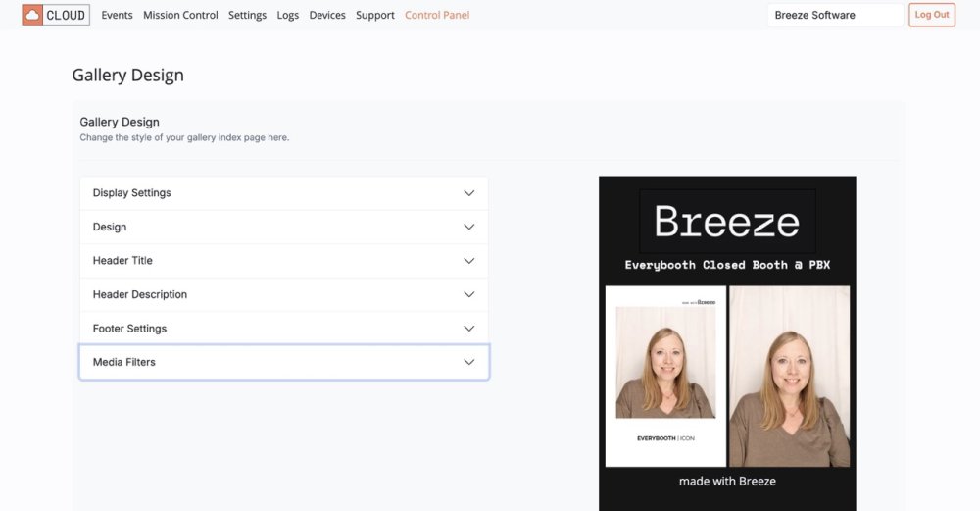Expand the Header Description section
The image size is (980, 511).
click(x=284, y=294)
